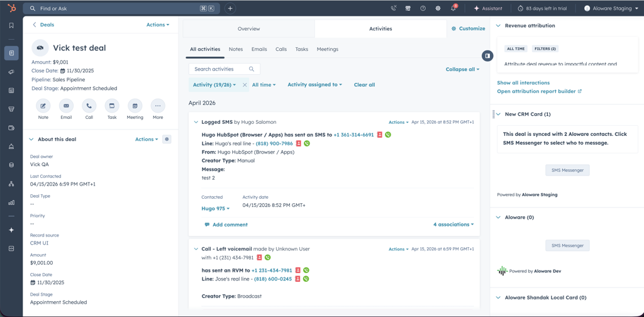Viewport: 644px width, 317px height.
Task: Select the All activities tab
Action: click(x=205, y=49)
